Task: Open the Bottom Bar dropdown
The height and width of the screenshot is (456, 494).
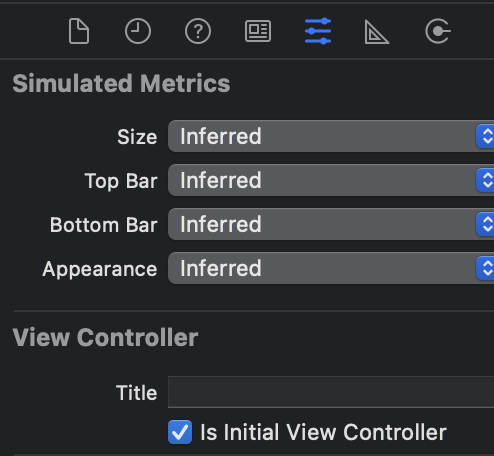Action: 331,224
